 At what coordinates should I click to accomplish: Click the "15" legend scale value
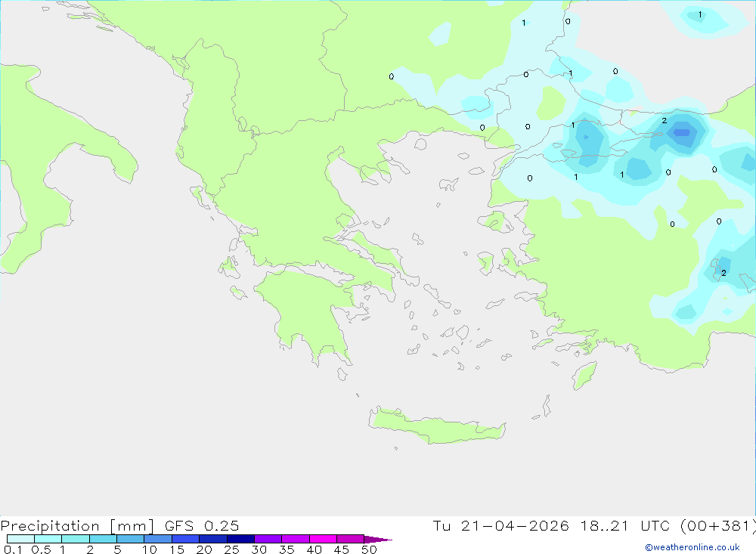point(177,549)
